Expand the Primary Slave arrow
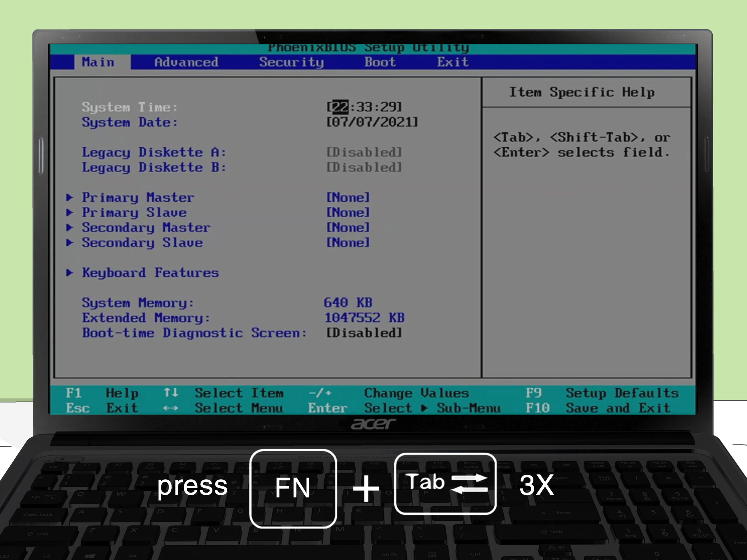This screenshot has height=560, width=747. (x=69, y=212)
